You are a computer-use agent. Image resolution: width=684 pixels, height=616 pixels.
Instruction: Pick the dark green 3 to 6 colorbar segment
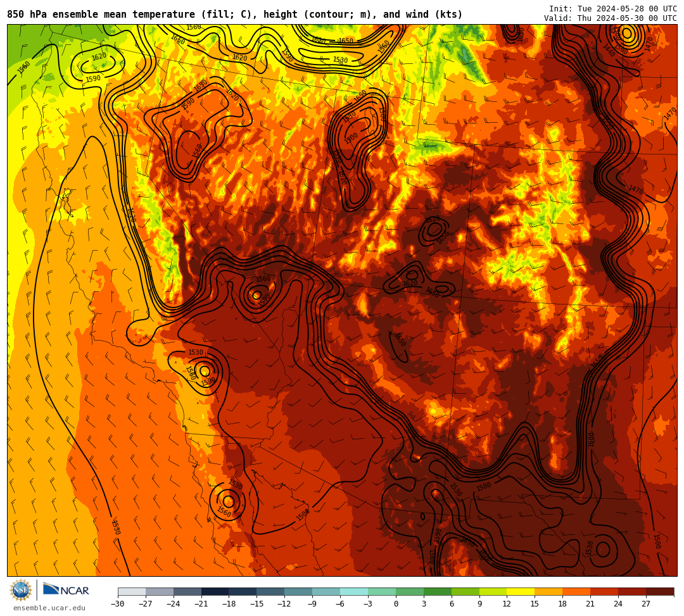[x=438, y=591]
